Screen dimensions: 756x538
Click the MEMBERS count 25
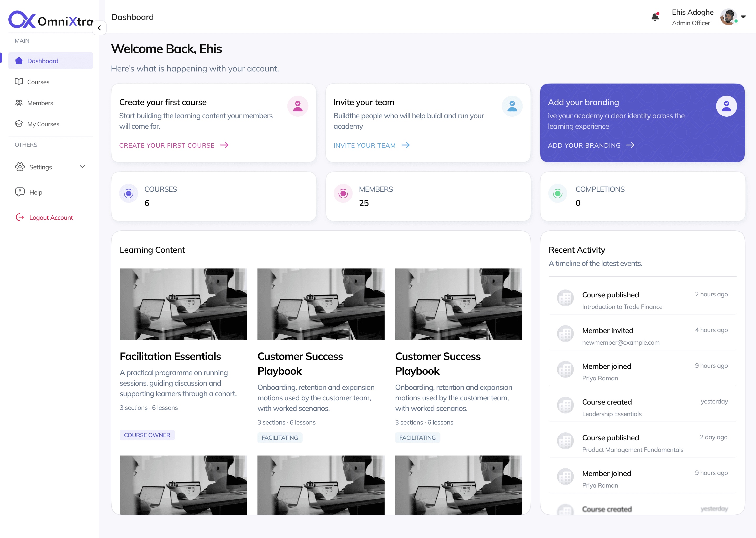click(364, 203)
